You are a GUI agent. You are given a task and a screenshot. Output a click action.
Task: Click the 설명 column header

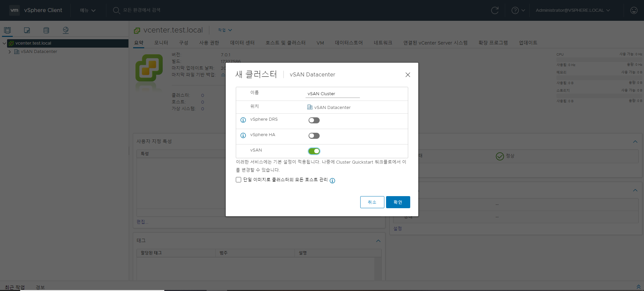(338, 253)
